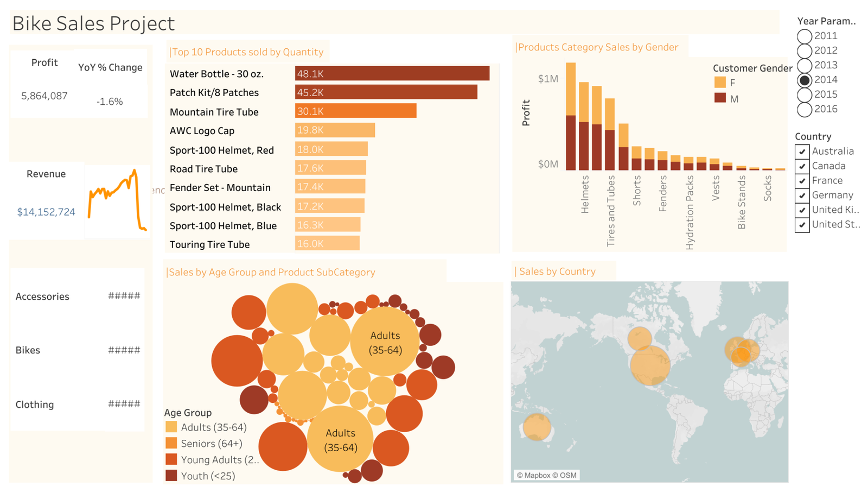This screenshot has width=868, height=499.
Task: Click the Helmets axis label
Action: pyautogui.click(x=584, y=194)
